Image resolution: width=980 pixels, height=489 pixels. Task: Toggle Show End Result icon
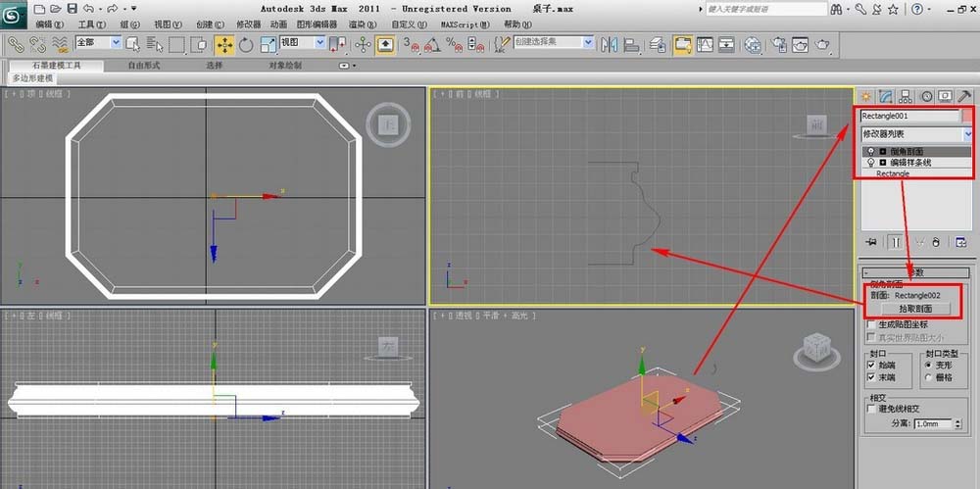coord(897,242)
